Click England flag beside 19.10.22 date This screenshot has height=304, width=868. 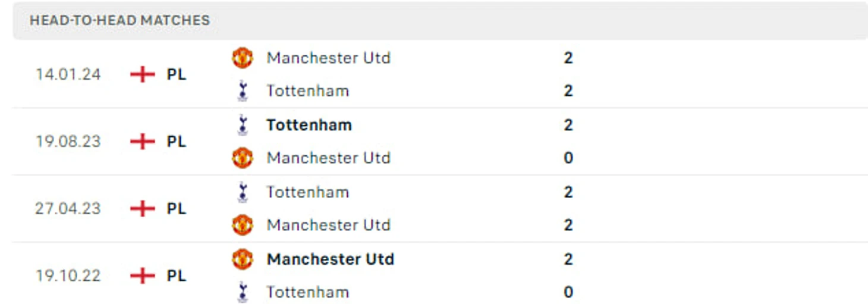142,276
